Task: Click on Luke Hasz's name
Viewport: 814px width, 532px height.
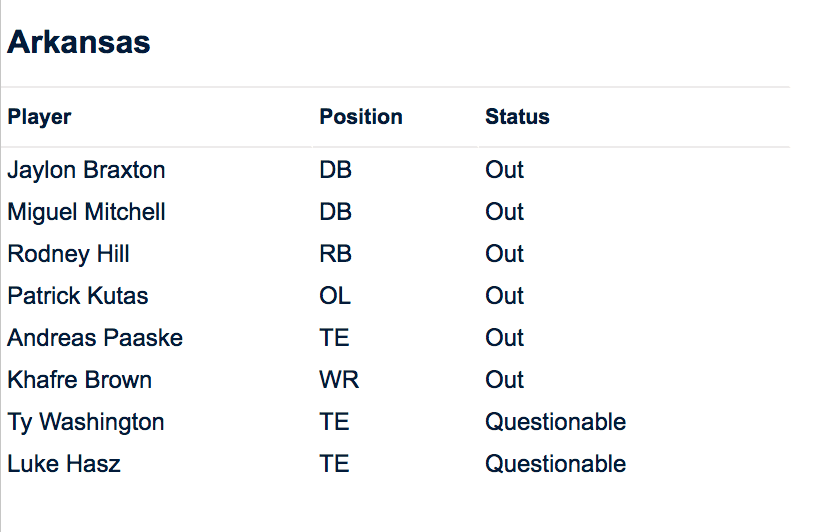Action: point(63,464)
